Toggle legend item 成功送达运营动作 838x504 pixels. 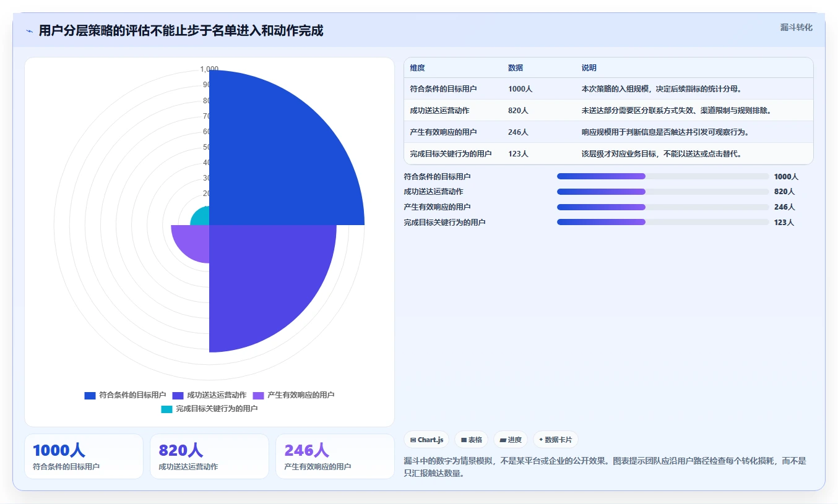pyautogui.click(x=209, y=395)
